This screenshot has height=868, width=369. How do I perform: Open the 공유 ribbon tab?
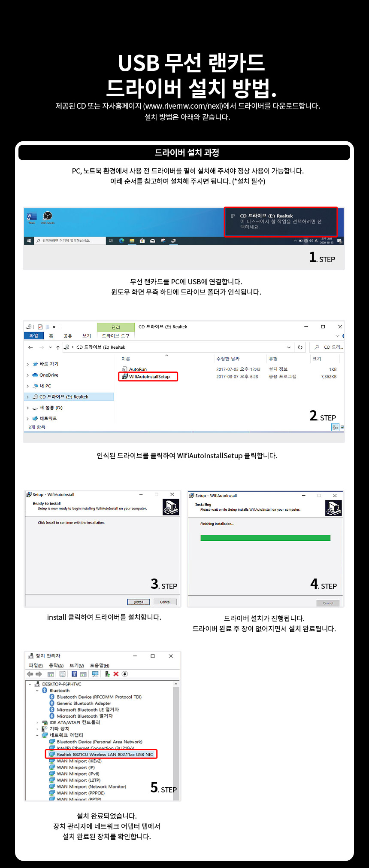pos(68,336)
